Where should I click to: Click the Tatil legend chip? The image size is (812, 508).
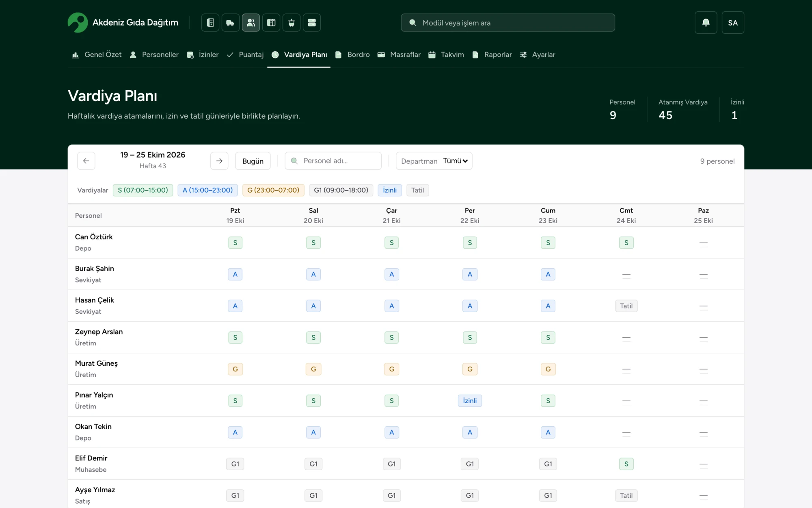point(417,190)
